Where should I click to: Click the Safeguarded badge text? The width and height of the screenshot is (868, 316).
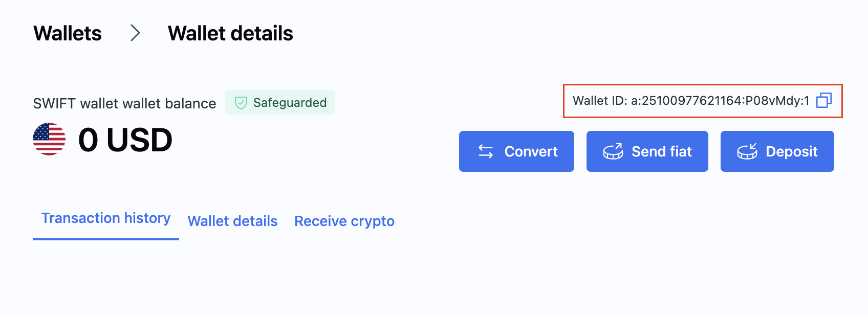coord(290,103)
